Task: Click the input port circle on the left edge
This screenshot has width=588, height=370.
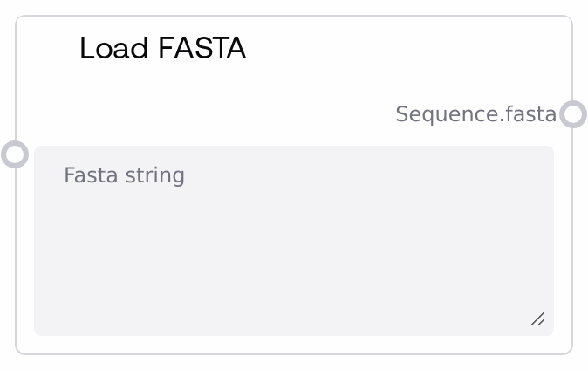Action: [x=15, y=154]
